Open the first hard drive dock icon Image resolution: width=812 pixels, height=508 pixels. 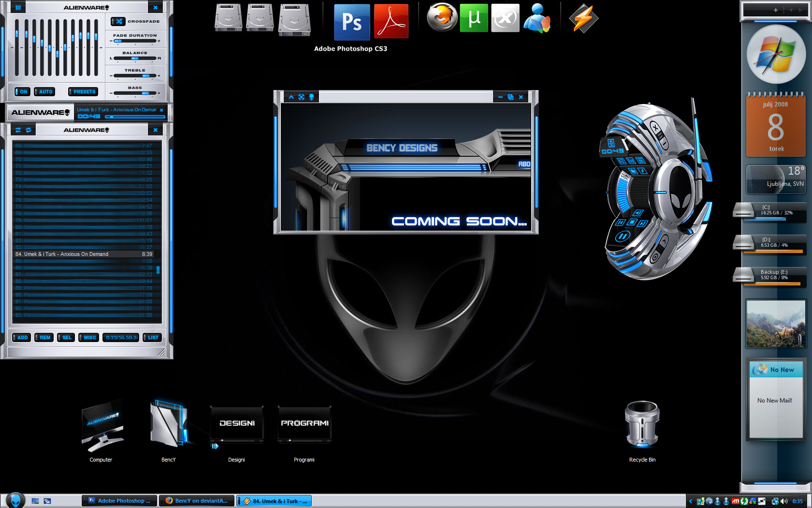click(x=228, y=18)
